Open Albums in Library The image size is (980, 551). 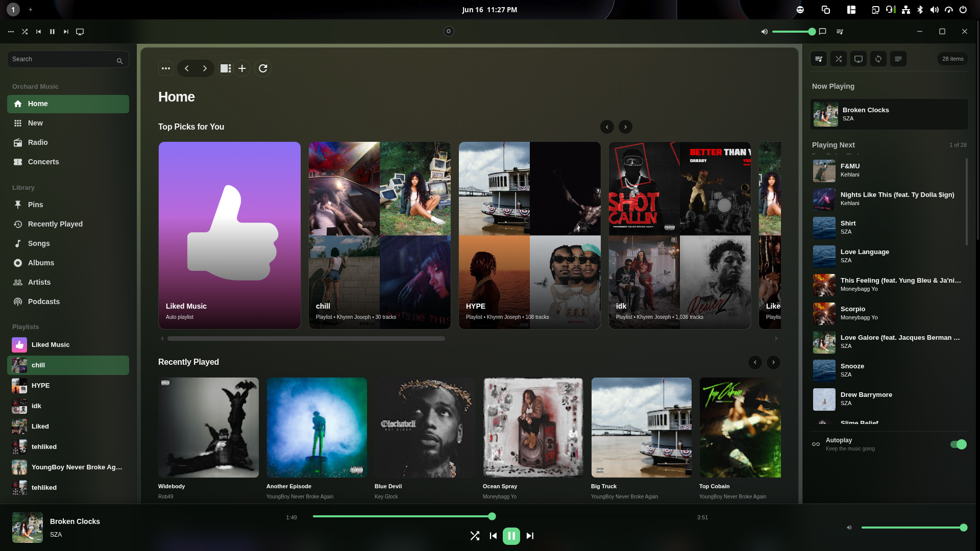[68, 263]
